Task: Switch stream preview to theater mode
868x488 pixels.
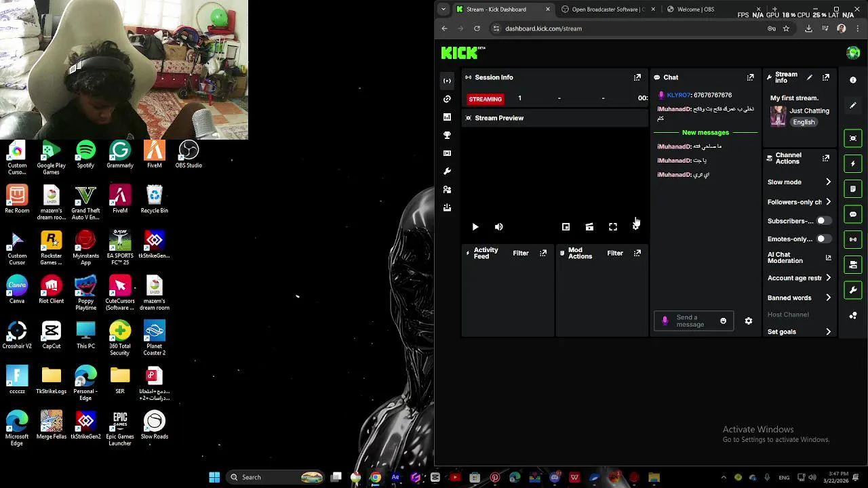Action: pos(589,227)
